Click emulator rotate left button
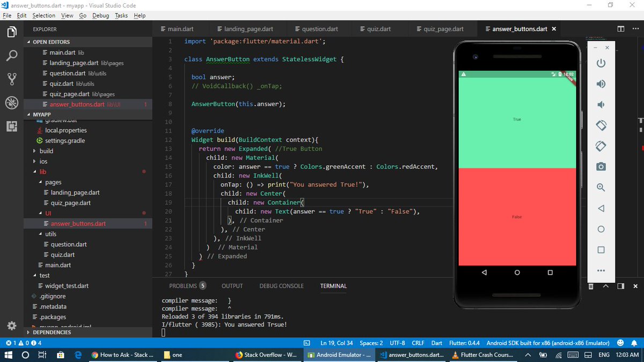 pyautogui.click(x=601, y=125)
